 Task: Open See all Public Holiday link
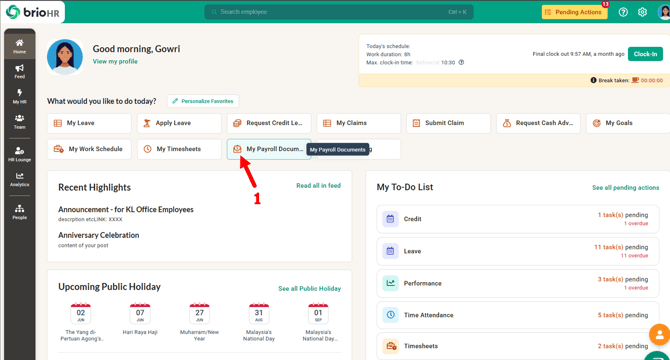click(309, 289)
